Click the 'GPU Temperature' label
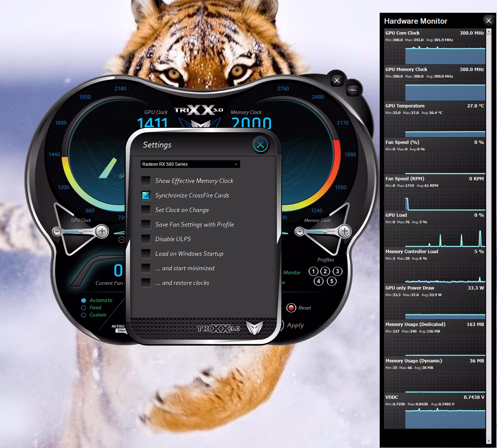Screen dimensions: 497x448 click(x=405, y=106)
